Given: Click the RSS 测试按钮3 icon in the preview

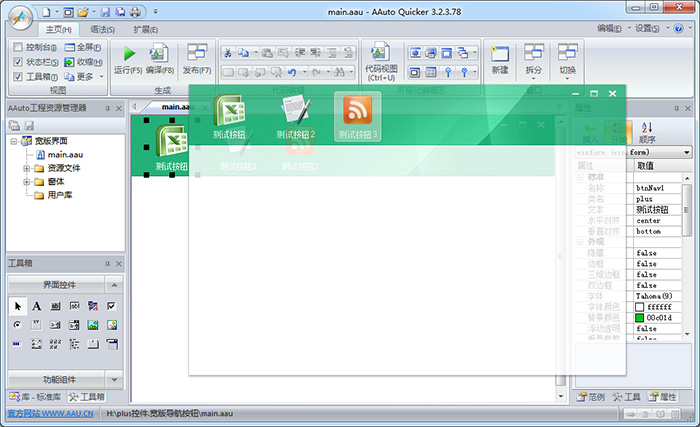Looking at the screenshot, I should [x=357, y=108].
